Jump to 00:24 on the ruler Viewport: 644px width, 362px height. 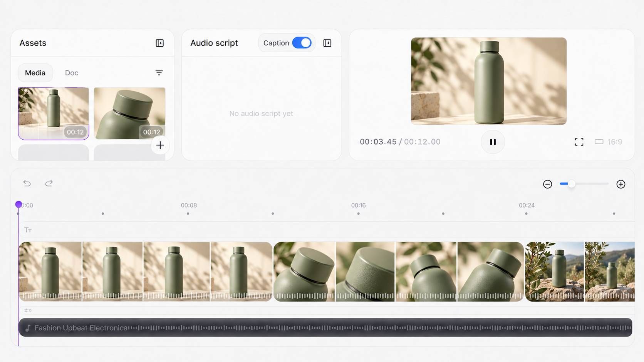click(527, 205)
